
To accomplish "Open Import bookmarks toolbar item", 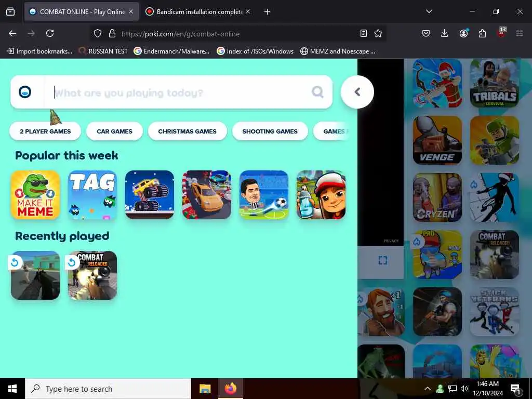I will point(39,51).
